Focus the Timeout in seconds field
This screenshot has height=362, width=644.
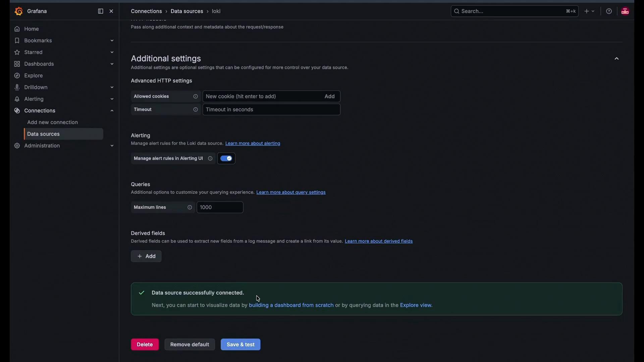point(272,110)
